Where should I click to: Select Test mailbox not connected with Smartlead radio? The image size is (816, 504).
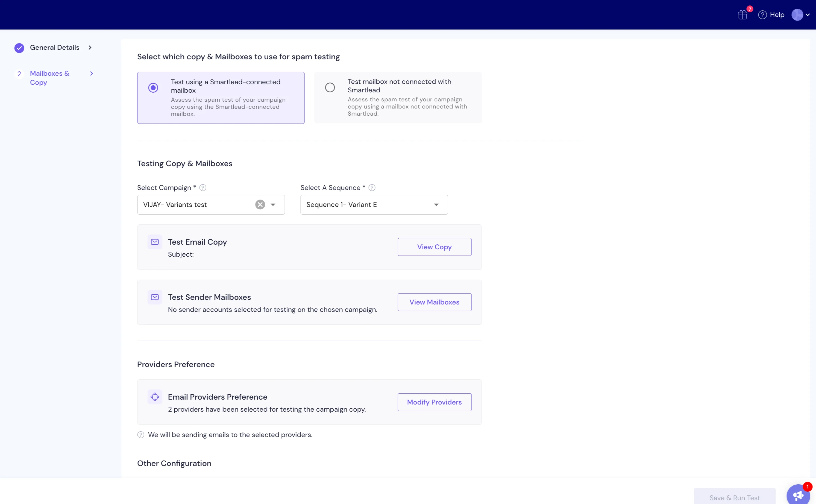tap(330, 87)
